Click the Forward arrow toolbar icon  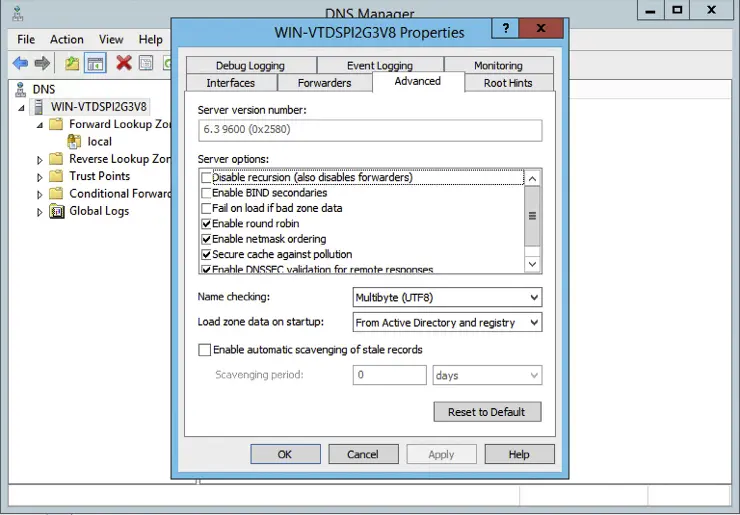pyautogui.click(x=42, y=64)
